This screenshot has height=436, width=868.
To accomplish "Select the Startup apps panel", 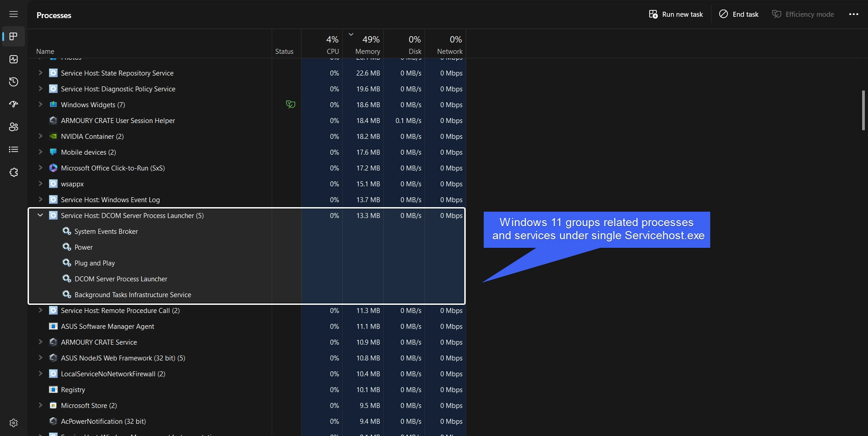I will 14,104.
